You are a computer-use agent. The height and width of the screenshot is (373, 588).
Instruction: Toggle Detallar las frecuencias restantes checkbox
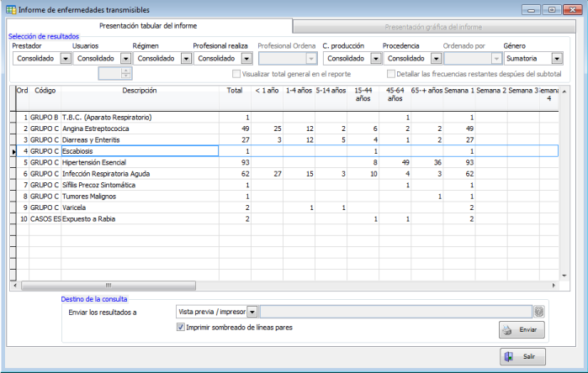point(391,74)
